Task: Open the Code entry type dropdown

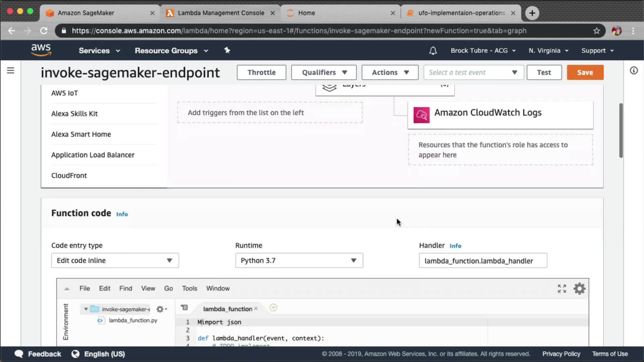Action: tap(115, 260)
